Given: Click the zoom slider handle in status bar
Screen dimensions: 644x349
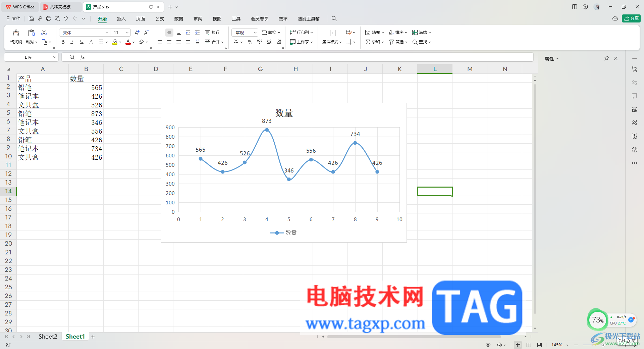Looking at the screenshot, I should [x=603, y=345].
